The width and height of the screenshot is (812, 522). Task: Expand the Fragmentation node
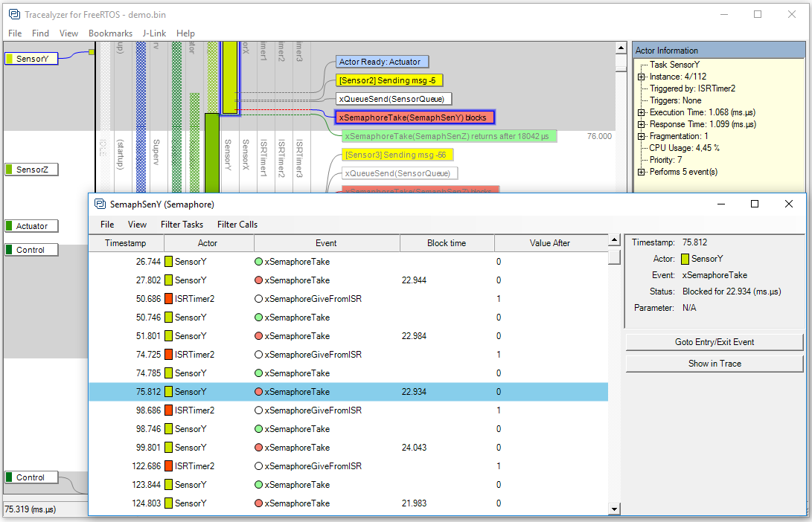[641, 136]
